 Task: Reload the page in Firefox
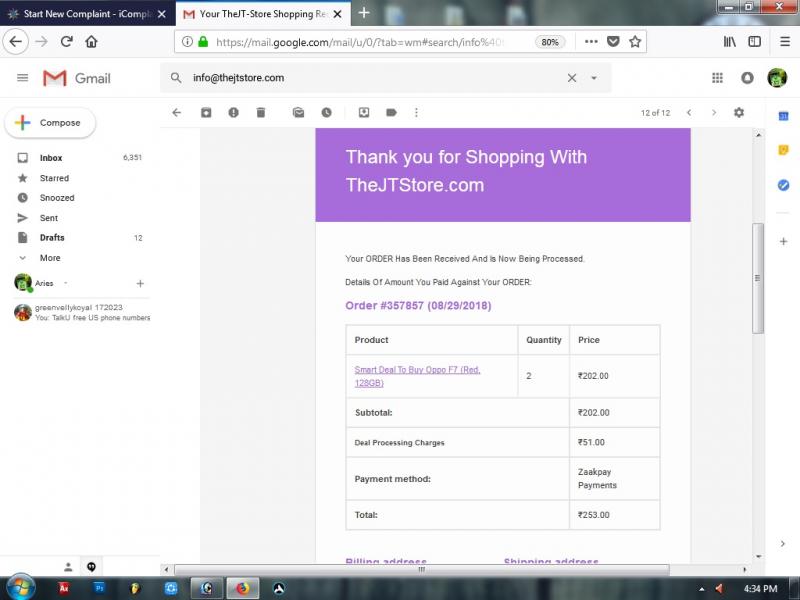66,42
